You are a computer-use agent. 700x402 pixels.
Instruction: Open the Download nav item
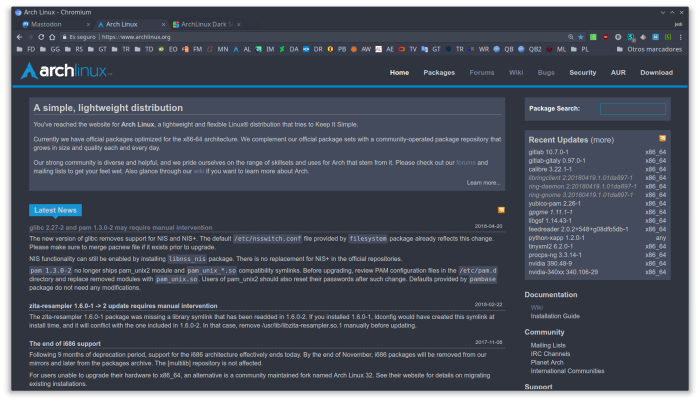tap(656, 72)
